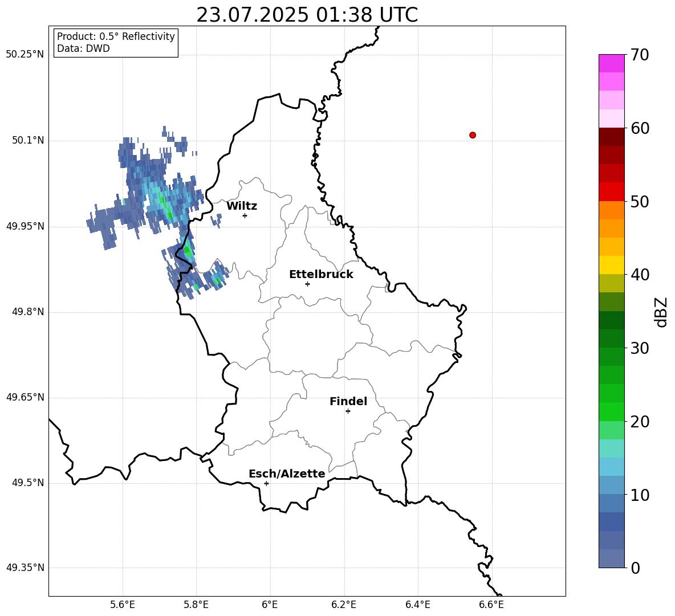This screenshot has height=616, width=675.
Task: Click the 49.8°N latitude label
Action: [28, 312]
